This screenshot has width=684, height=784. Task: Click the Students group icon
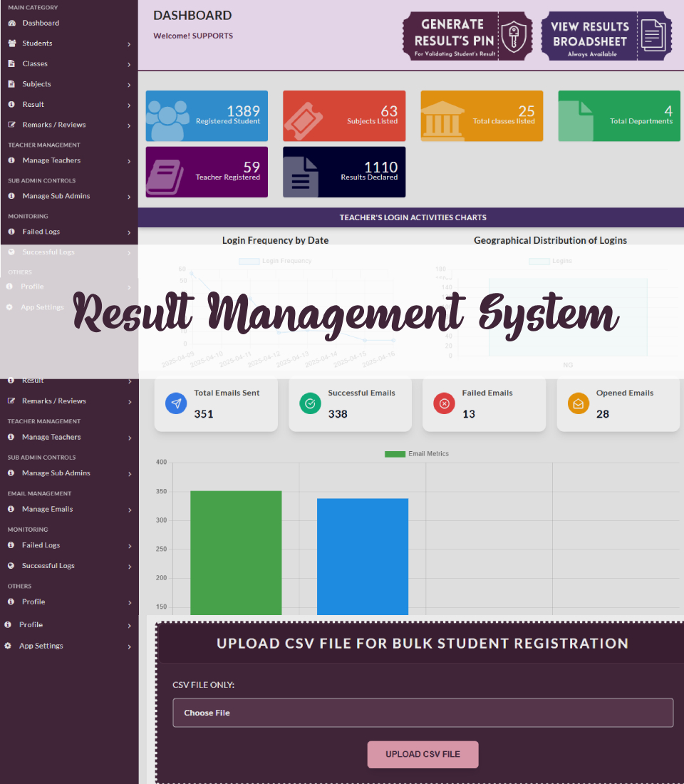[x=12, y=43]
